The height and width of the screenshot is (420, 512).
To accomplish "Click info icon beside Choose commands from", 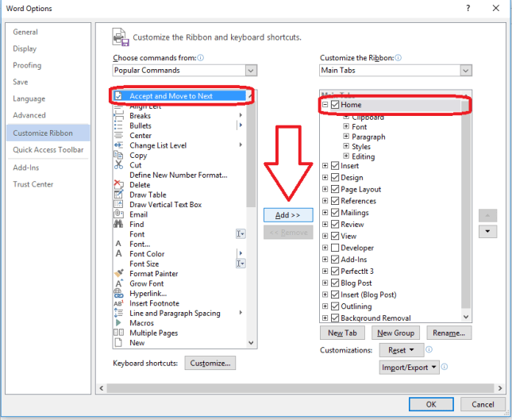I will [x=201, y=58].
